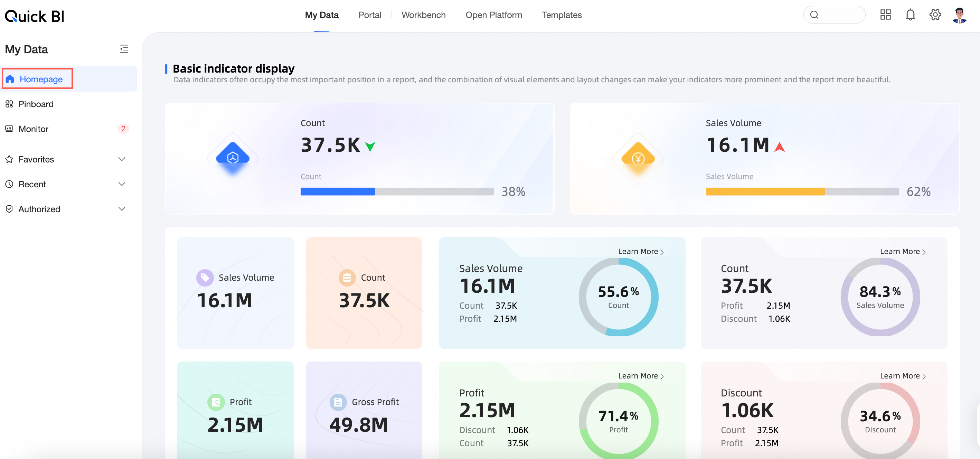
Task: Click the orange coins Count icon
Action: tap(347, 278)
